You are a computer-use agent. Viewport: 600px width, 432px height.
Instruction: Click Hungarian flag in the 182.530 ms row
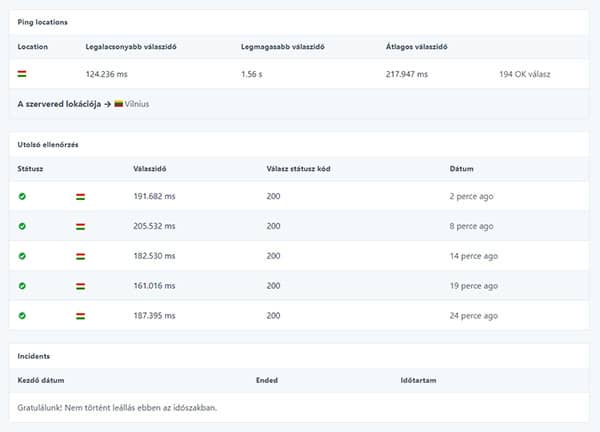click(80, 256)
